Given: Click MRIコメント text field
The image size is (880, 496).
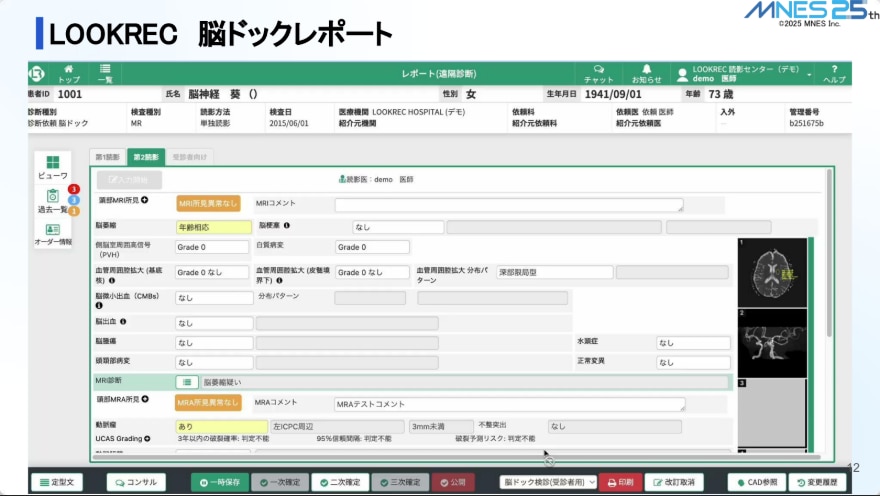Looking at the screenshot, I should (x=509, y=205).
